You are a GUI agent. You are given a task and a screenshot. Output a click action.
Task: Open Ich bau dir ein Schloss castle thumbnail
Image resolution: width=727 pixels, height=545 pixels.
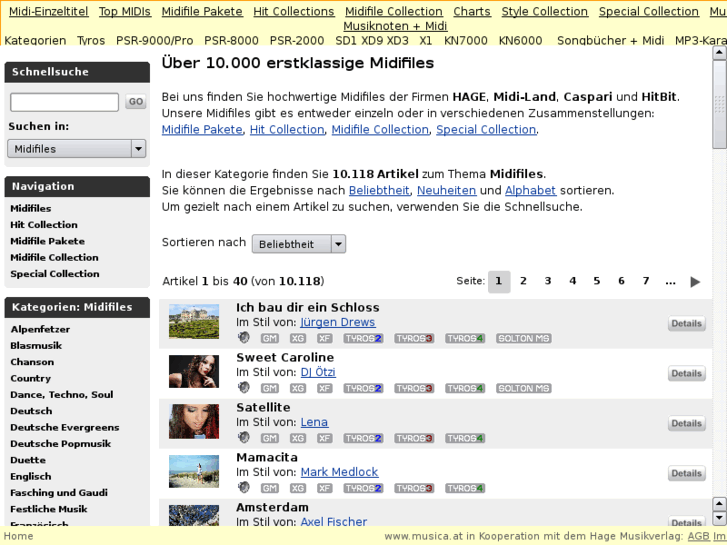[x=194, y=321]
